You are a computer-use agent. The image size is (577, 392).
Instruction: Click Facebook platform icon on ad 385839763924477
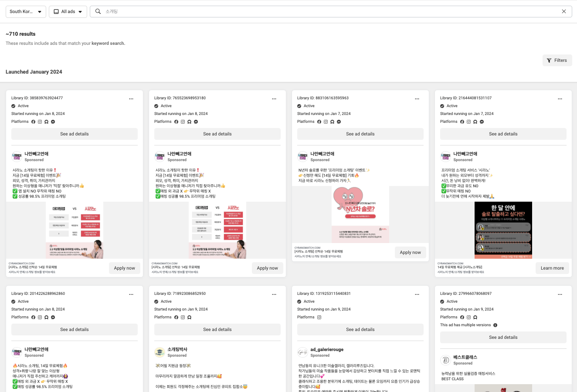point(33,122)
